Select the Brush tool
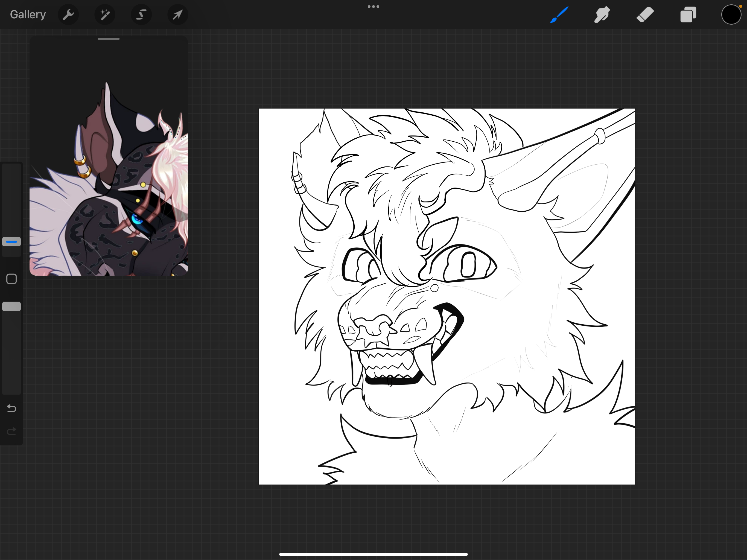747x560 pixels. tap(559, 14)
